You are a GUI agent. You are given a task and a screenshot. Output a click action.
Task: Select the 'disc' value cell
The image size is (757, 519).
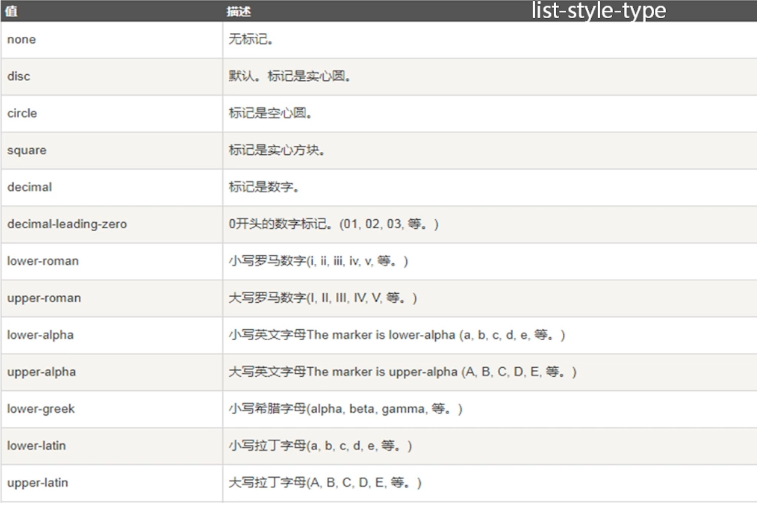tap(112, 77)
